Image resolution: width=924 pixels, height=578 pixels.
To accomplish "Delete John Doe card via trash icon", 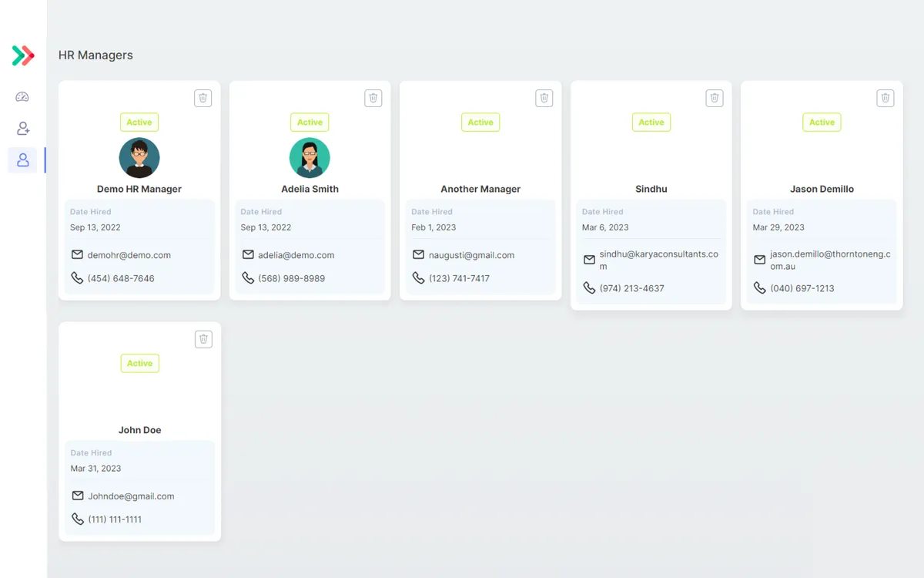I will pyautogui.click(x=203, y=339).
